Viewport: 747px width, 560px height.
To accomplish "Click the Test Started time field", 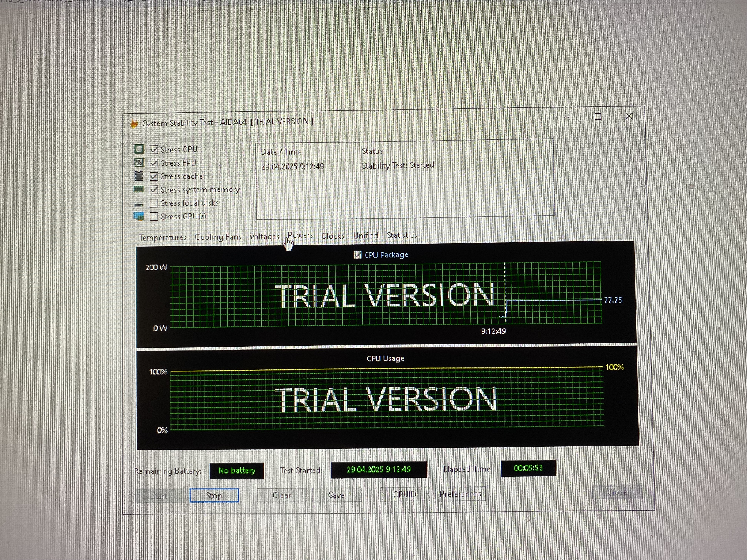I will (379, 469).
